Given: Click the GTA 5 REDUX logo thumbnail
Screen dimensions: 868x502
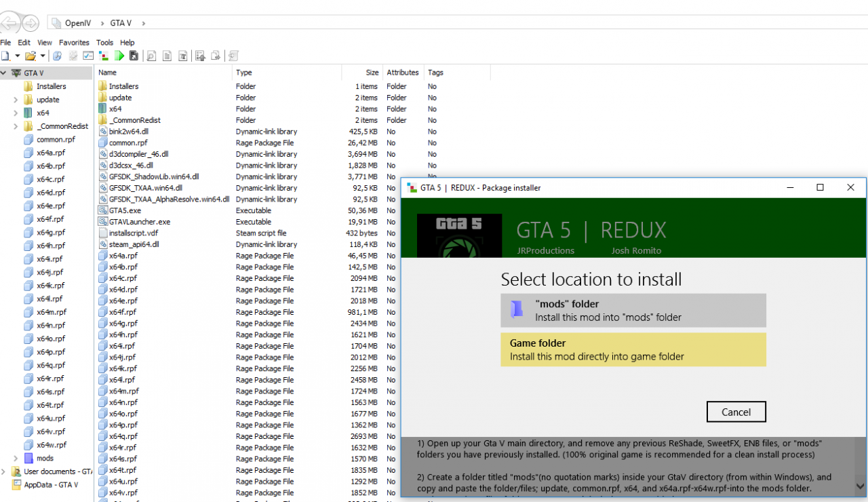Looking at the screenshot, I should (459, 235).
